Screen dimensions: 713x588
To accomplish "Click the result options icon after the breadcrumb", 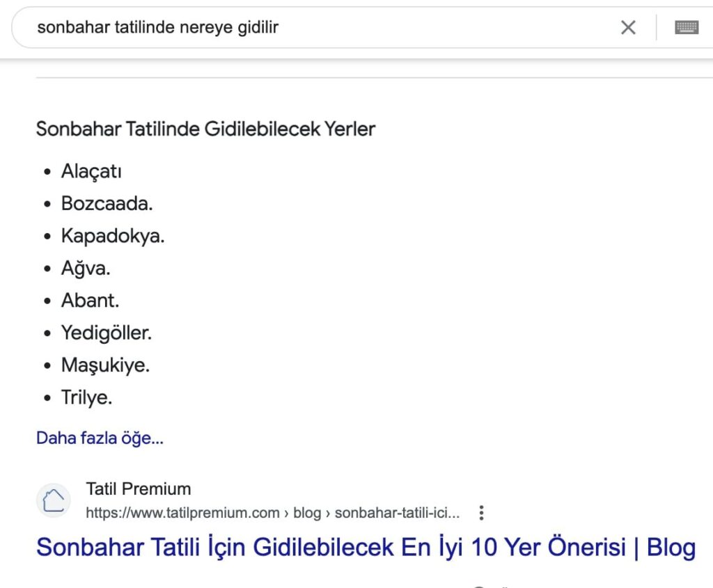I will [x=481, y=512].
